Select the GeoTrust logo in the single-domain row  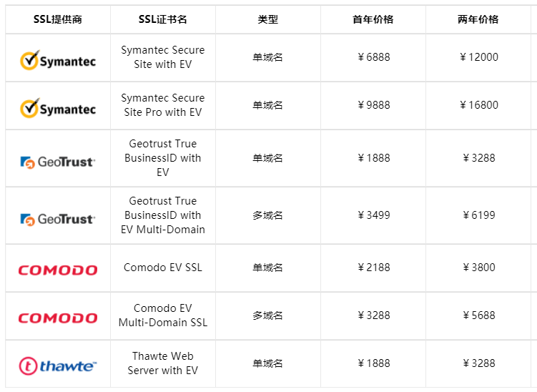(58, 162)
